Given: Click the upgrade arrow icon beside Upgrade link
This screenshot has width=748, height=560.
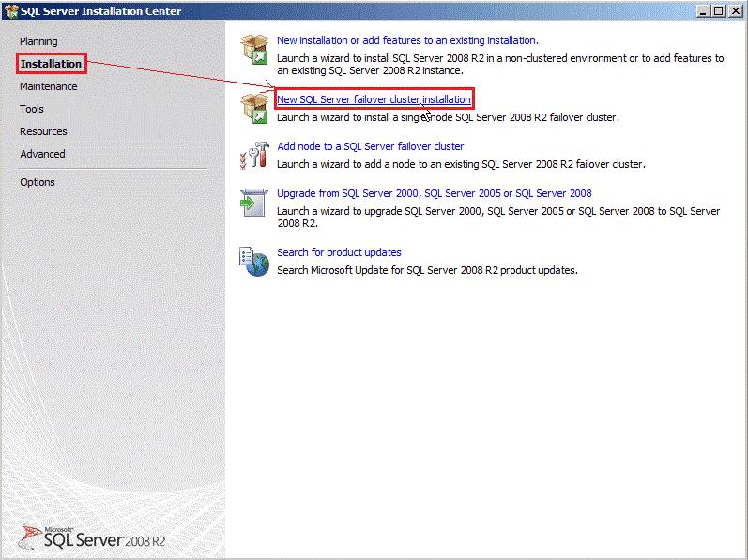Looking at the screenshot, I should (x=253, y=203).
